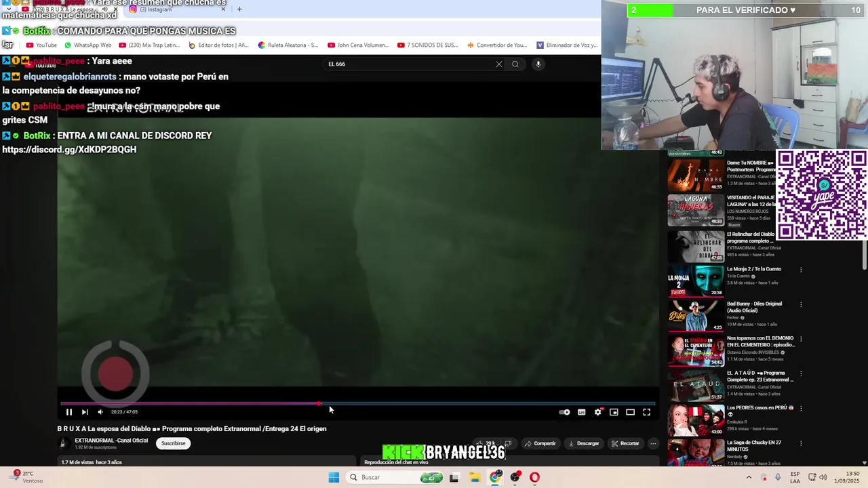Dislike the video with thumbs-down
This screenshot has width=868, height=488.
[x=508, y=443]
